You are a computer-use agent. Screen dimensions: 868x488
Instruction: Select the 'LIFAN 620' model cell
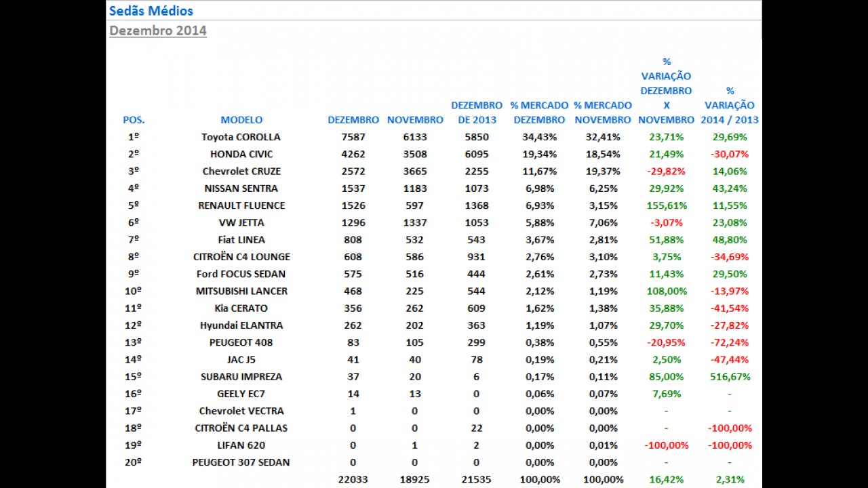[241, 445]
